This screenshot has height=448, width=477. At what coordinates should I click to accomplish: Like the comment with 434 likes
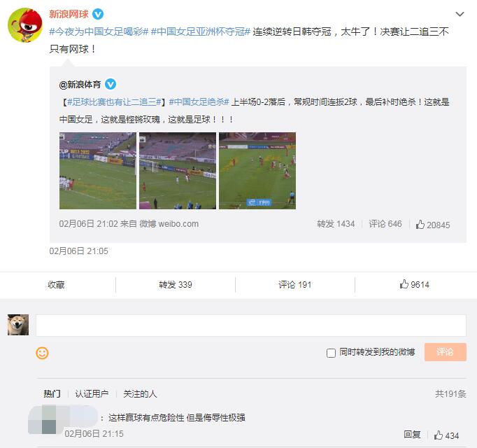coord(446,435)
